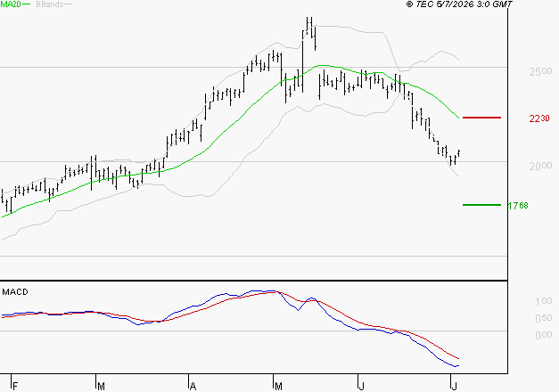The width and height of the screenshot is (559, 392).
Task: Click the 2500 price axis label
Action: tap(540, 71)
